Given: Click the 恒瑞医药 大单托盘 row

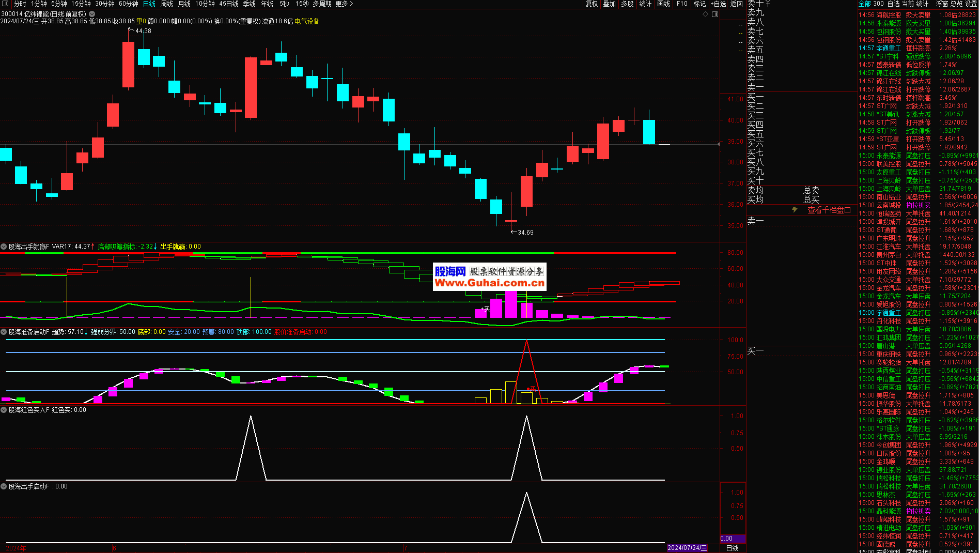Looking at the screenshot, I should [917, 213].
